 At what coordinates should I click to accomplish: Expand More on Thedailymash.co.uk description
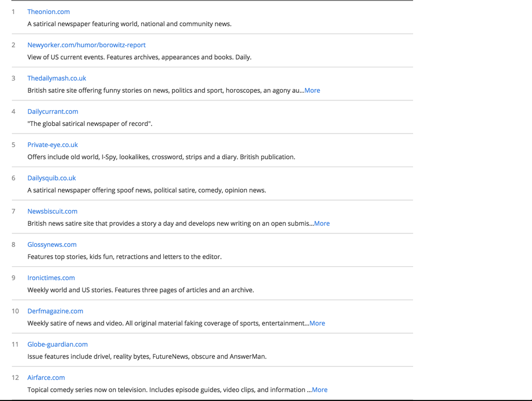click(312, 91)
